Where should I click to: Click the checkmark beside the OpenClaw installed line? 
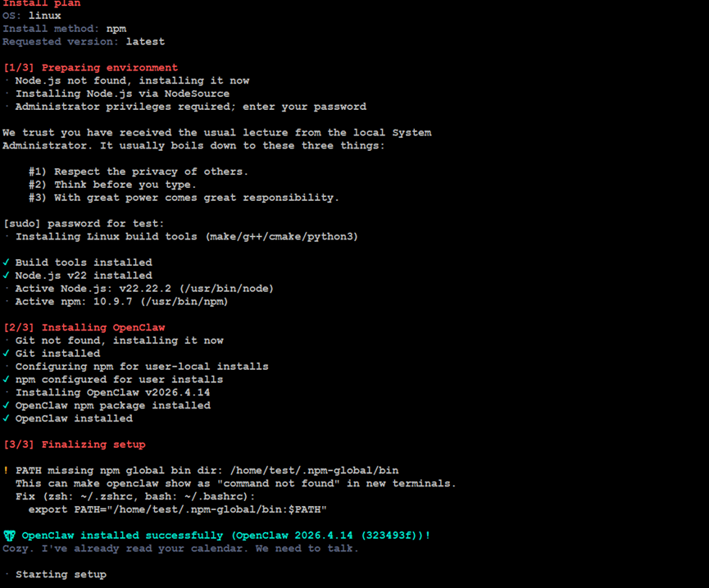click(6, 418)
